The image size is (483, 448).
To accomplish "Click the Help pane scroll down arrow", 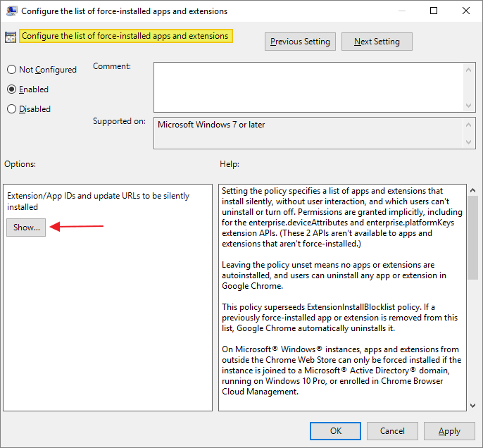I will (x=472, y=404).
